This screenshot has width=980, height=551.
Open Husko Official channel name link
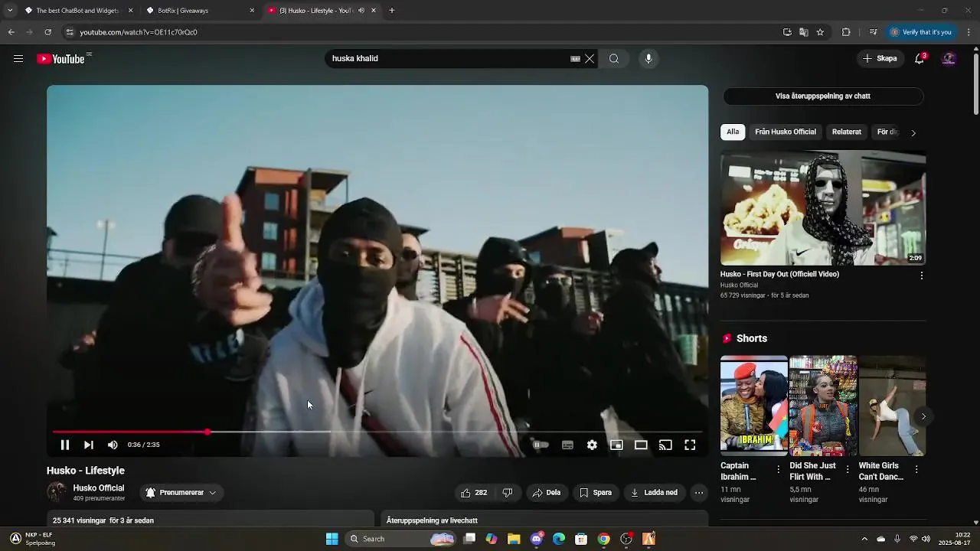coord(98,488)
